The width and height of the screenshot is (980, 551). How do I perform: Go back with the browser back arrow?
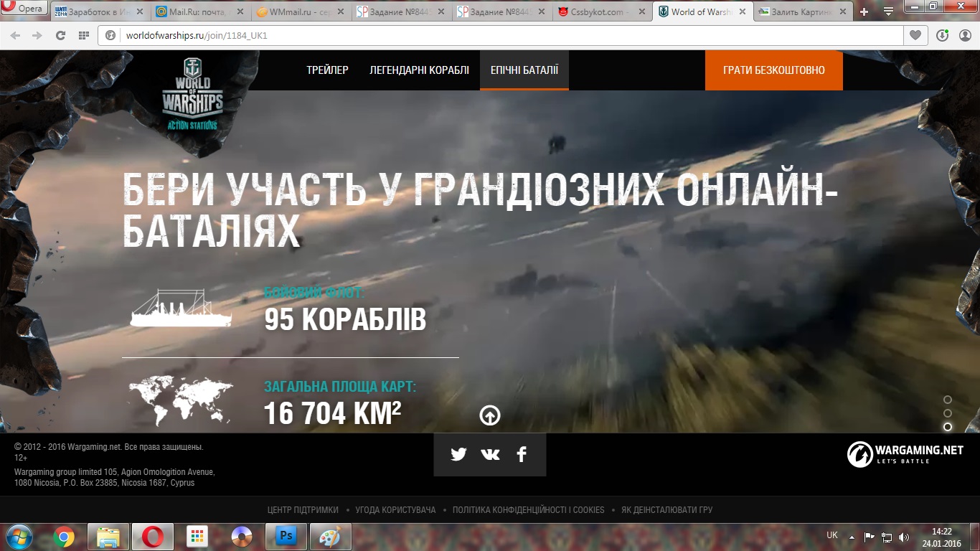15,35
